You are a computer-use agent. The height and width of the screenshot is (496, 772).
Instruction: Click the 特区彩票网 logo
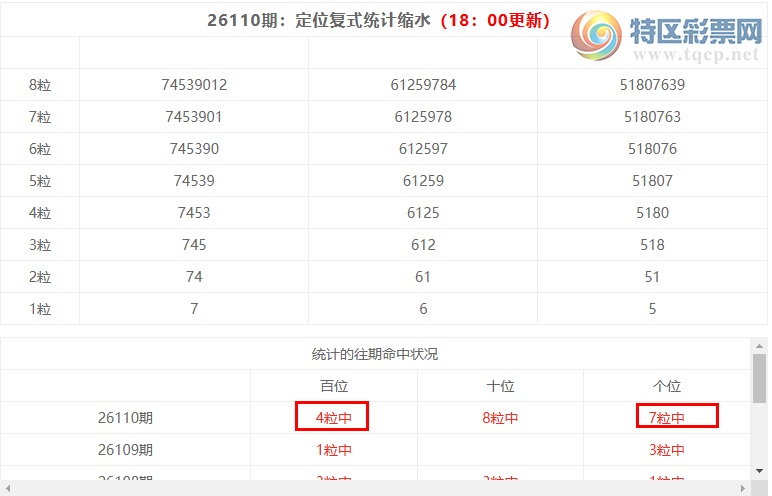pos(667,36)
